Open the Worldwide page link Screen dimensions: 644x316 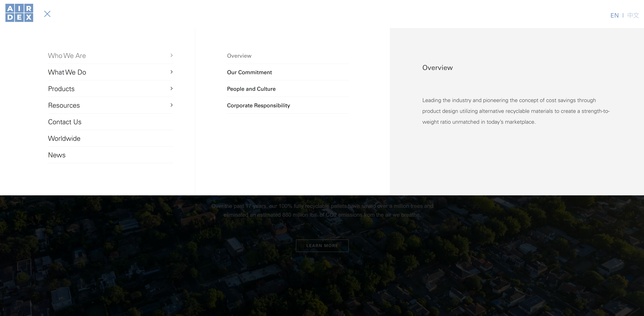(x=64, y=139)
